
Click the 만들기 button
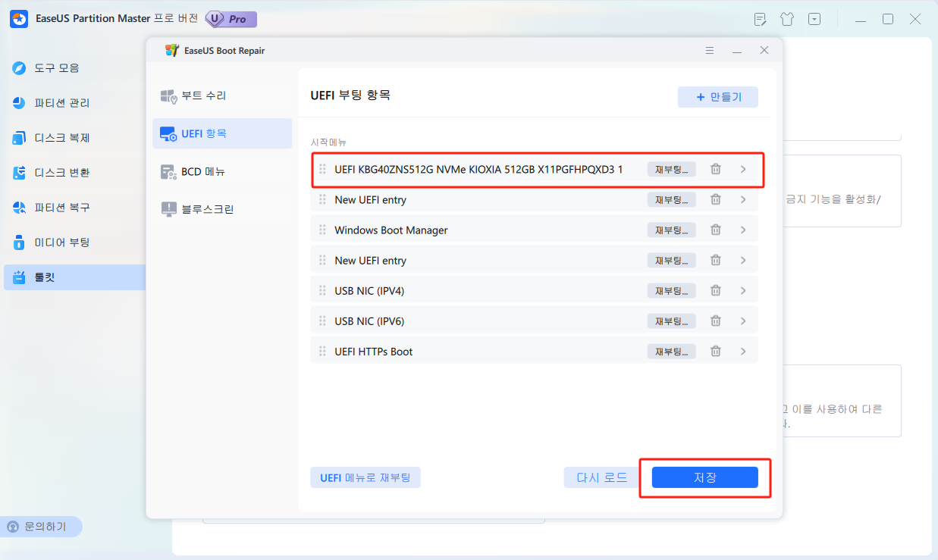(718, 97)
